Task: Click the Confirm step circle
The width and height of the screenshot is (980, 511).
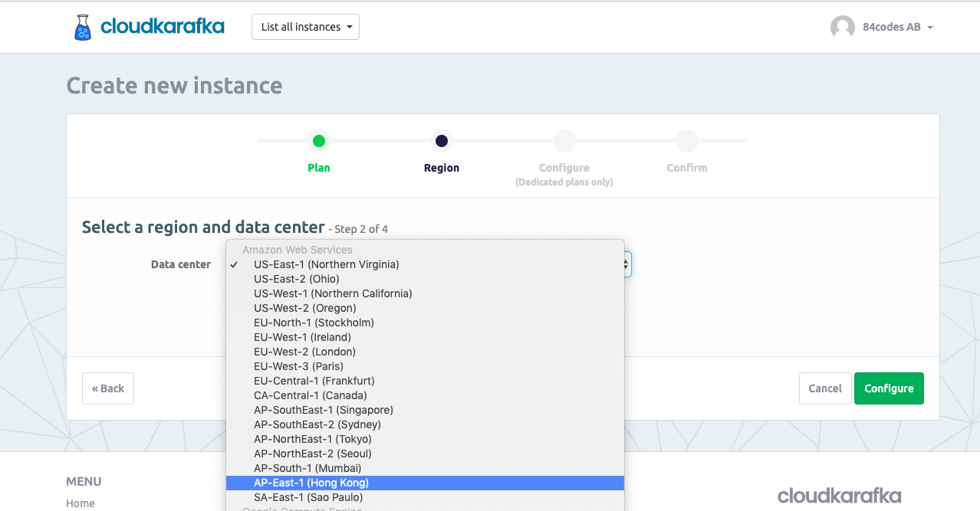Action: 687,141
